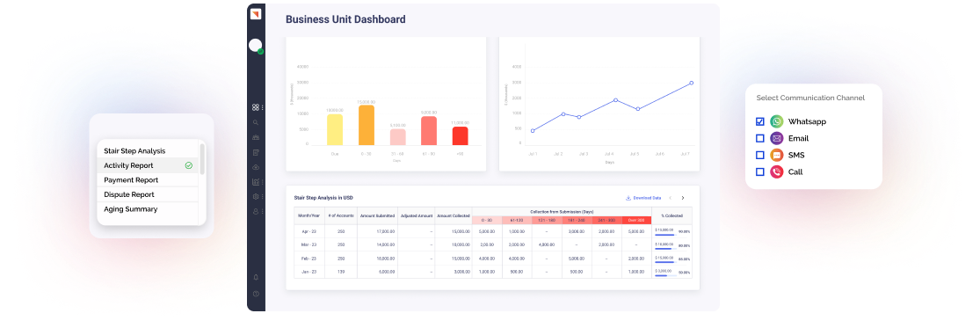
Task: Open the document notes icon in sidebar
Action: [255, 152]
